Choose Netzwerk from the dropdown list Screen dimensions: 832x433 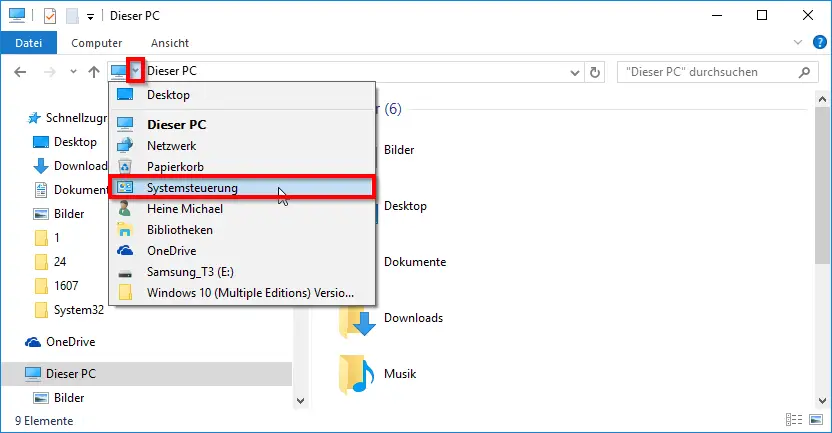click(242, 146)
